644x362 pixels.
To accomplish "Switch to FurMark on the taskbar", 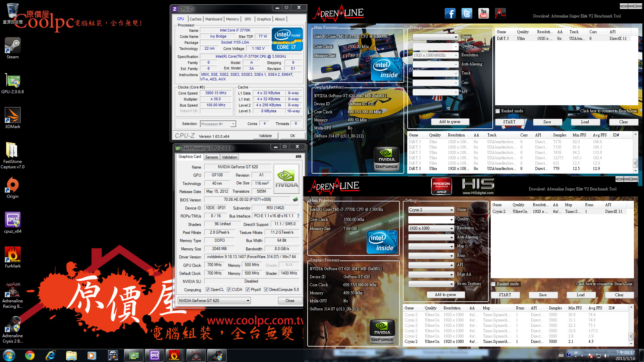I will coord(174,355).
